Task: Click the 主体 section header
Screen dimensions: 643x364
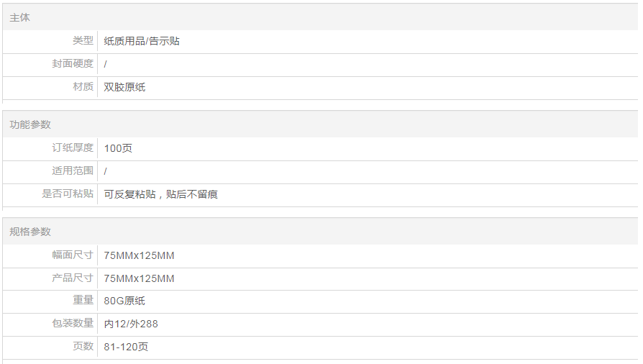Action: pyautogui.click(x=20, y=17)
